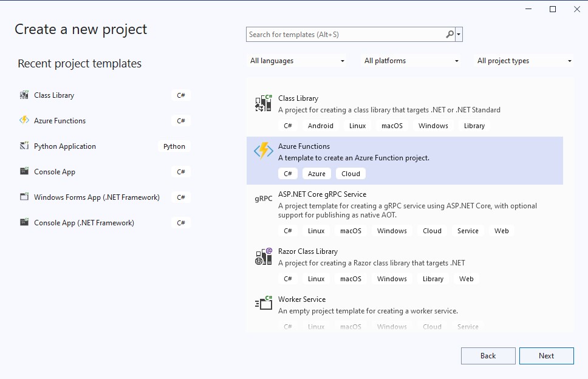Click the Back button

tap(488, 356)
